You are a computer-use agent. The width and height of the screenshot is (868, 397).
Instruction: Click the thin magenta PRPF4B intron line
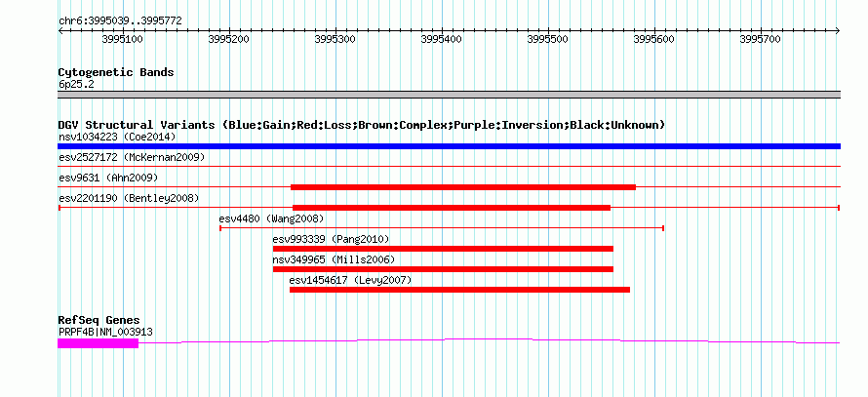(x=490, y=340)
